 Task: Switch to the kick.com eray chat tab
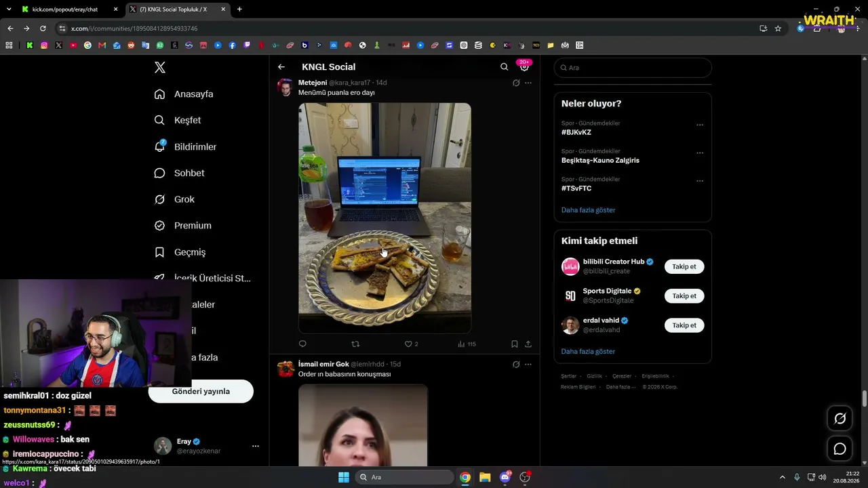(70, 9)
